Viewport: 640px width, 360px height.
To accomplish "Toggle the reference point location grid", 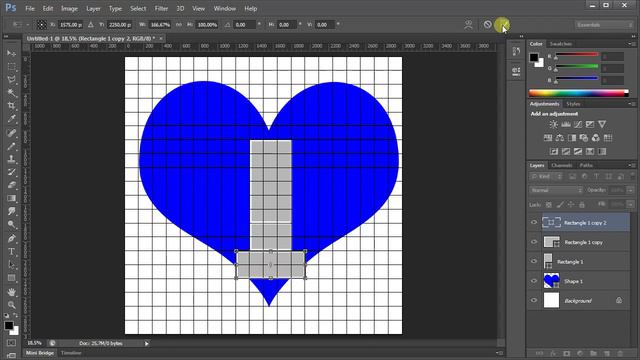I will click(42, 24).
